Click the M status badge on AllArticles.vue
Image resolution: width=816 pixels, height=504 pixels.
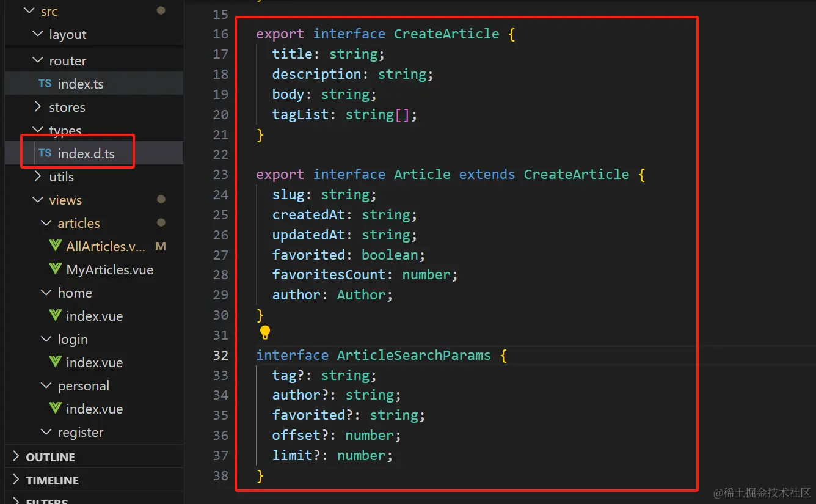161,247
